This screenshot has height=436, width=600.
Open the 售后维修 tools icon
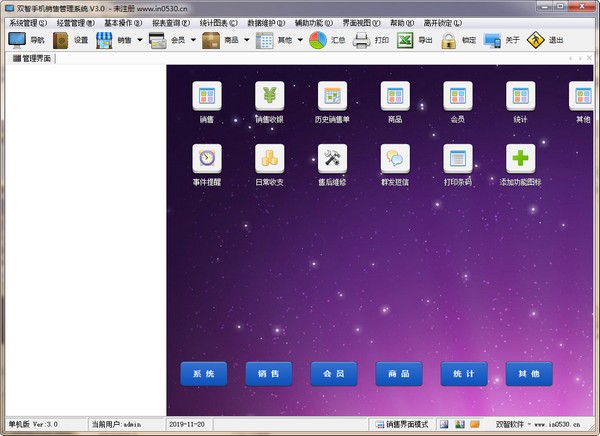click(331, 159)
